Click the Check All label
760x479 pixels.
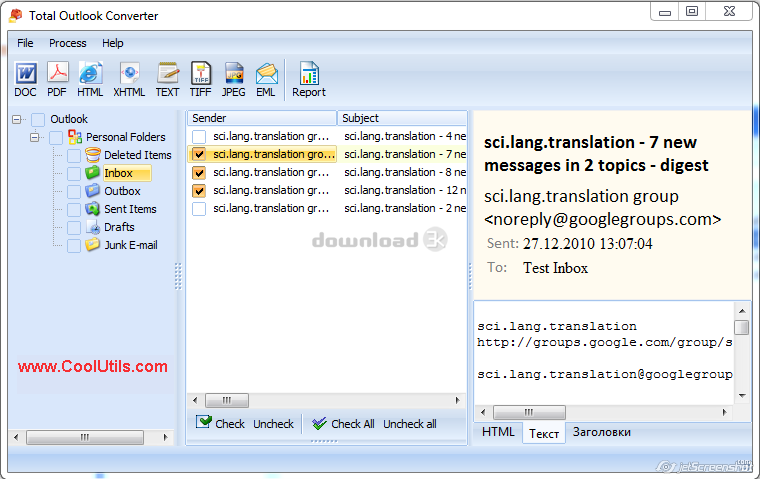tap(353, 424)
